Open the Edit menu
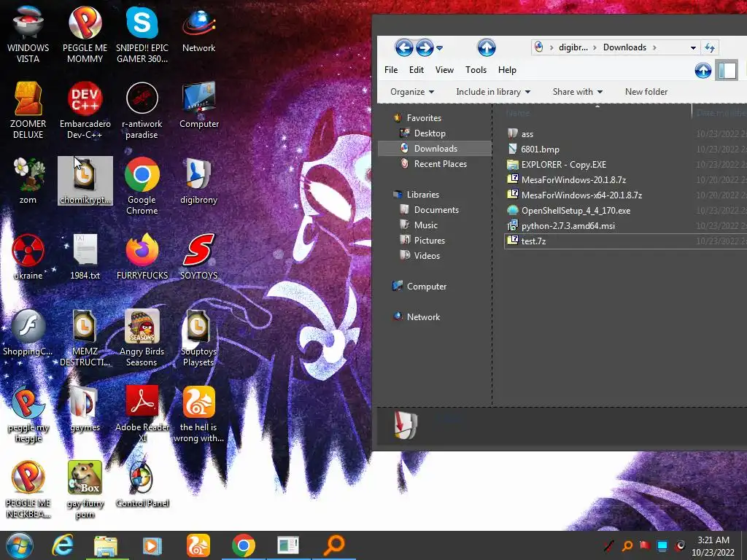 (x=417, y=69)
